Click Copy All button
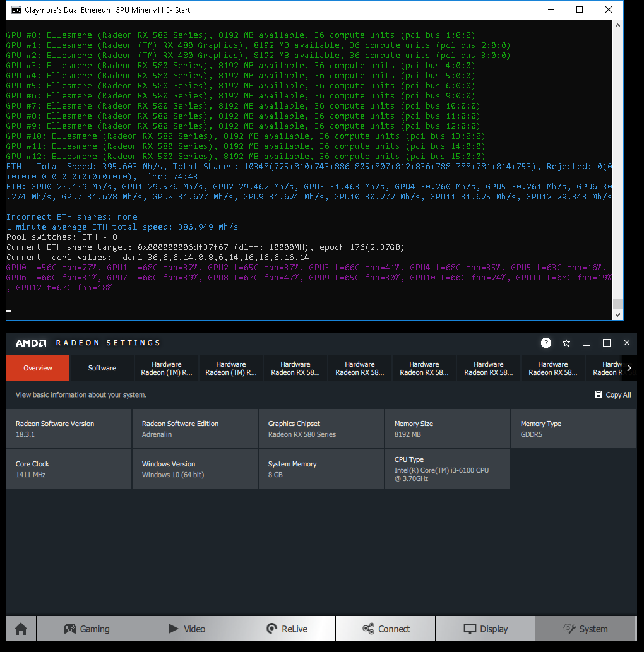The width and height of the screenshot is (644, 652). pyautogui.click(x=613, y=394)
